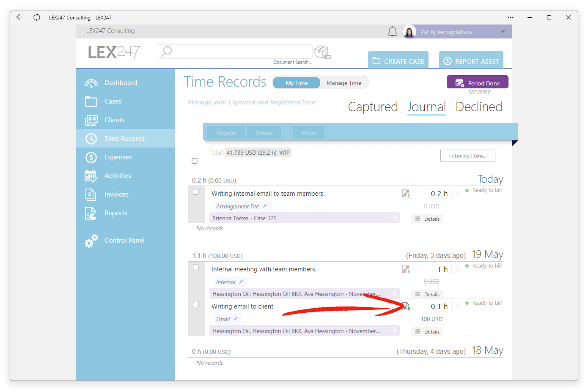The width and height of the screenshot is (588, 391).
Task: Click the dark corner fold marker
Action: [x=514, y=143]
